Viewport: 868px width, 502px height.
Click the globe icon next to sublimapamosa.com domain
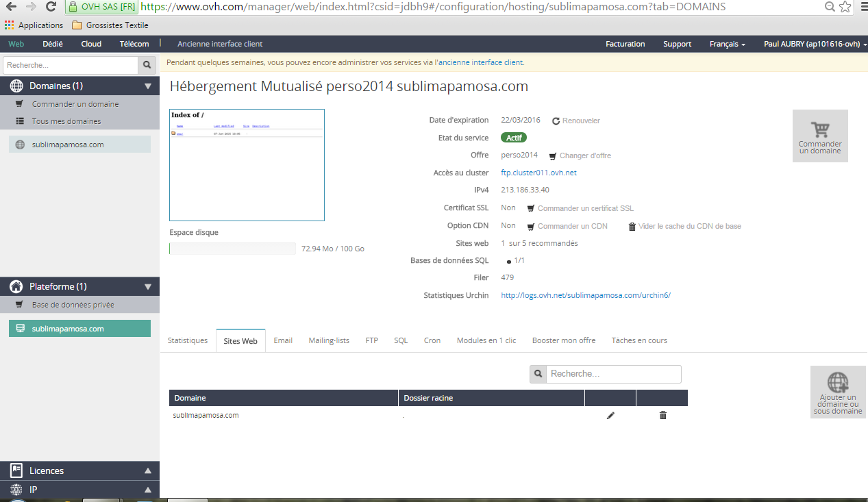(x=20, y=145)
